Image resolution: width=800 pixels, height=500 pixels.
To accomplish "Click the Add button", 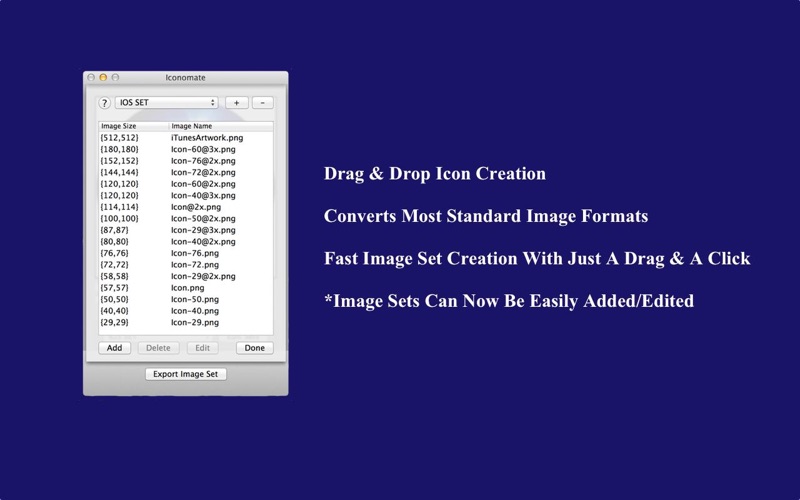I will (x=114, y=348).
